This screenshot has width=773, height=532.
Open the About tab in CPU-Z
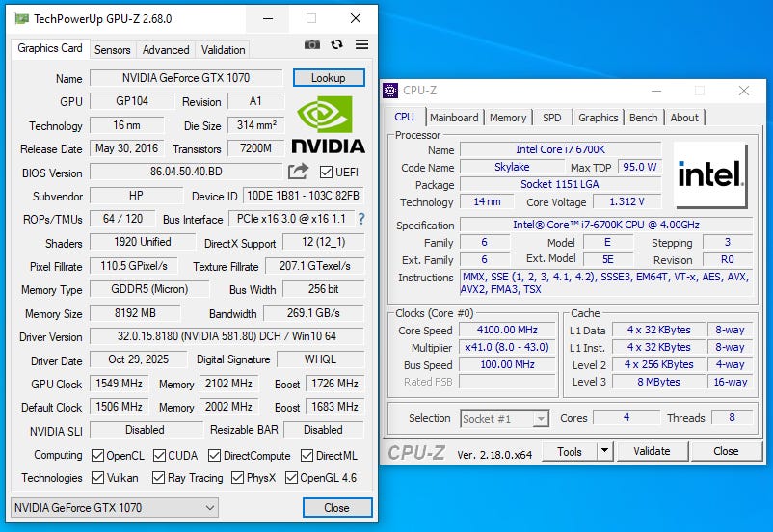(684, 118)
